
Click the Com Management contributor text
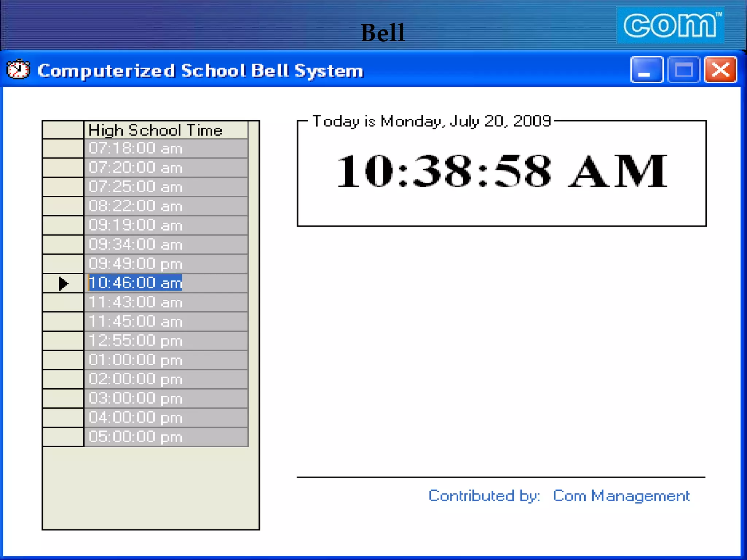(621, 496)
